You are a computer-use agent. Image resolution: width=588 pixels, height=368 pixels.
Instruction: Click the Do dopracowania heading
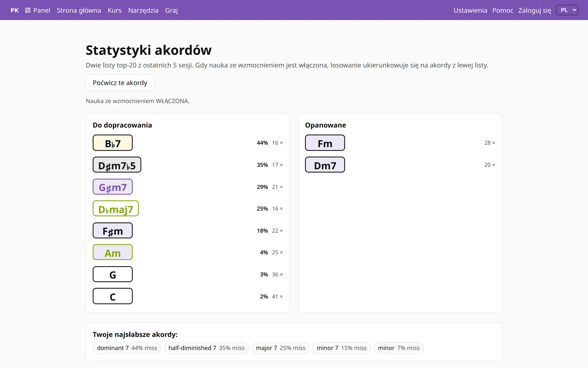(122, 125)
